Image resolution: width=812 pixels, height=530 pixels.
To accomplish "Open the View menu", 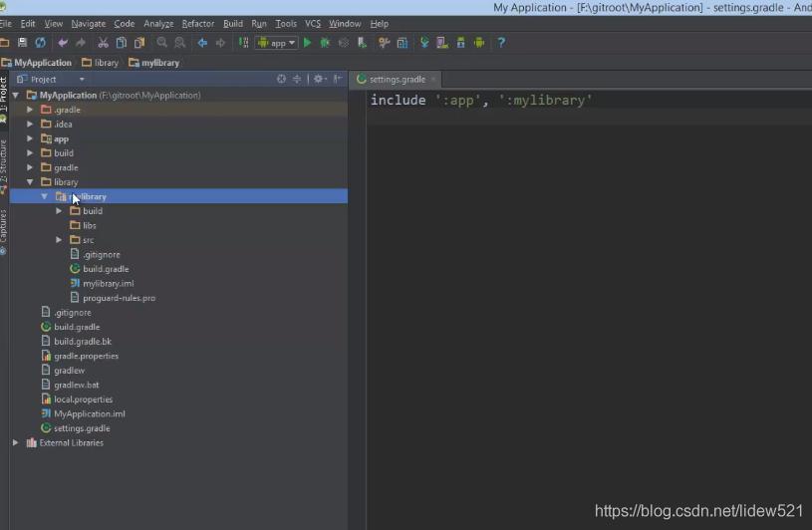I will point(54,24).
